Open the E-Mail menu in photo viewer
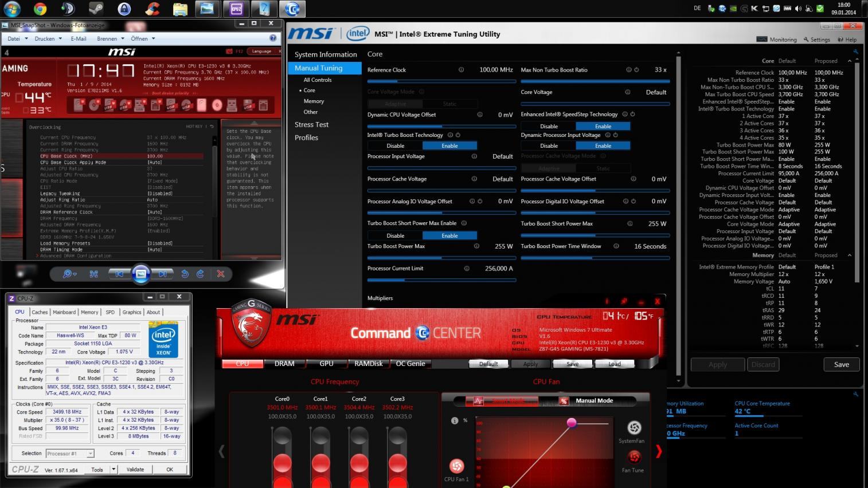 click(x=79, y=38)
